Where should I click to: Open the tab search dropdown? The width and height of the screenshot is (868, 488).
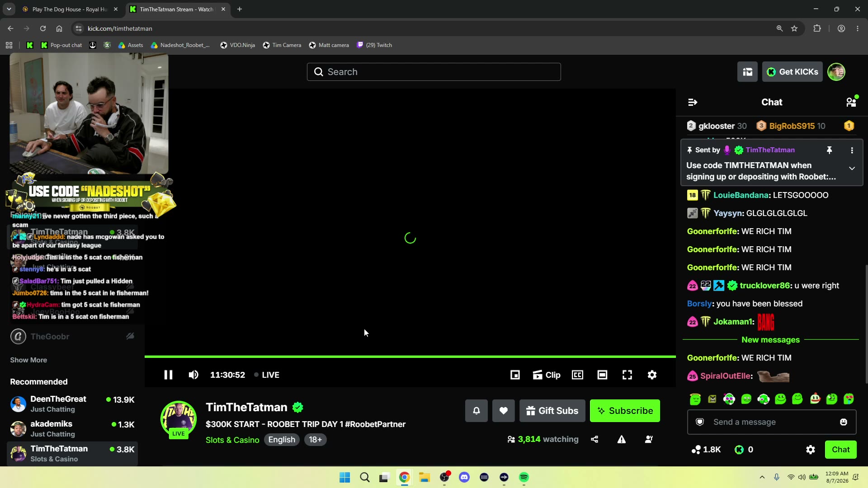click(x=9, y=9)
